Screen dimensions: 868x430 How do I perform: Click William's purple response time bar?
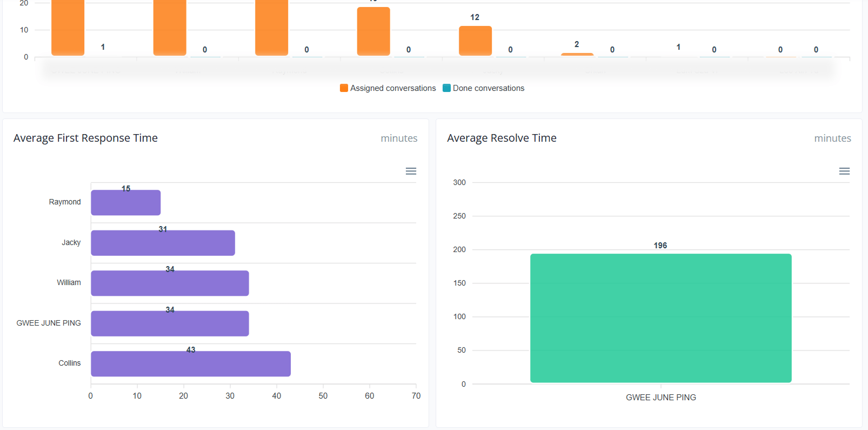(x=170, y=283)
